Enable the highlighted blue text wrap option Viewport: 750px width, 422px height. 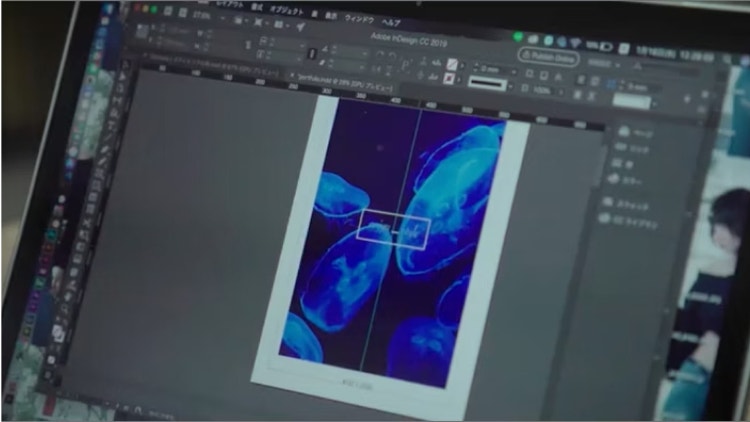pyautogui.click(x=611, y=84)
